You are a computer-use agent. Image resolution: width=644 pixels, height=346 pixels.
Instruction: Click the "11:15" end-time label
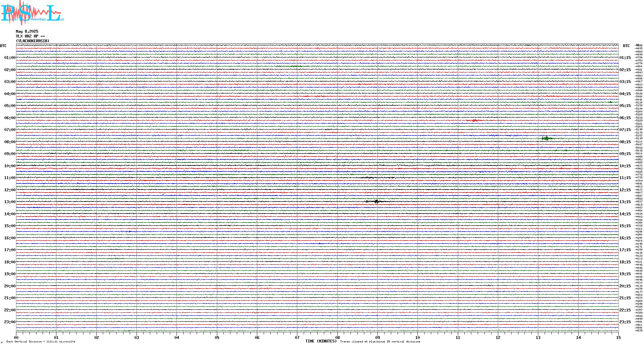pyautogui.click(x=625, y=178)
